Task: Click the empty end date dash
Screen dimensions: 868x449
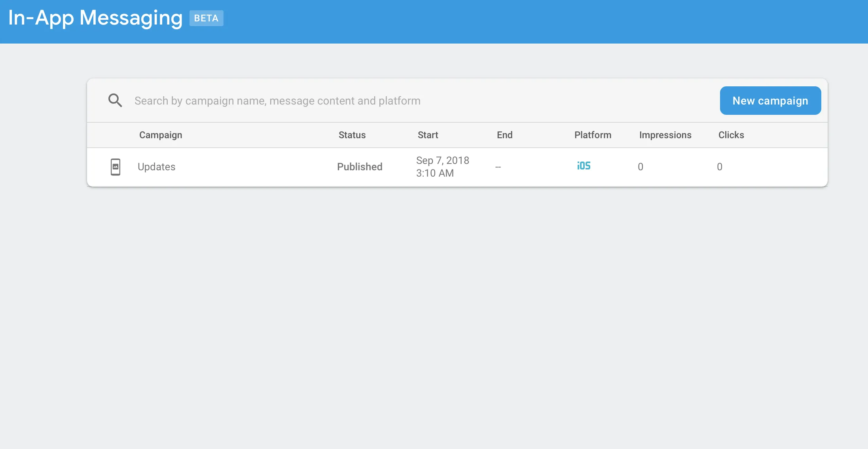Action: click(x=498, y=167)
